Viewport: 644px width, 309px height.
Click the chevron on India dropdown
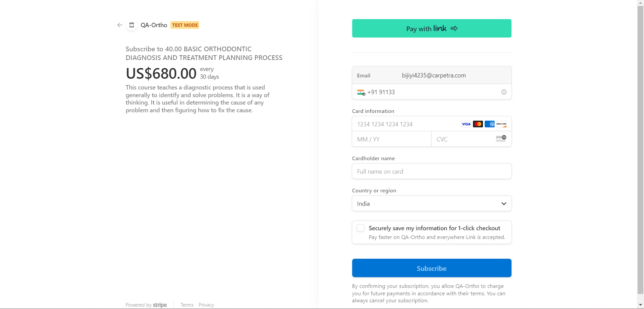504,203
